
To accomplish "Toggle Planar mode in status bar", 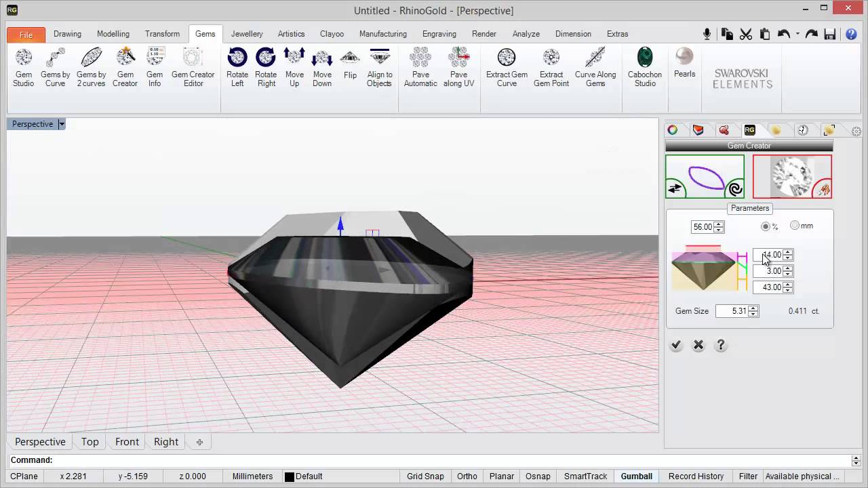I will [502, 476].
